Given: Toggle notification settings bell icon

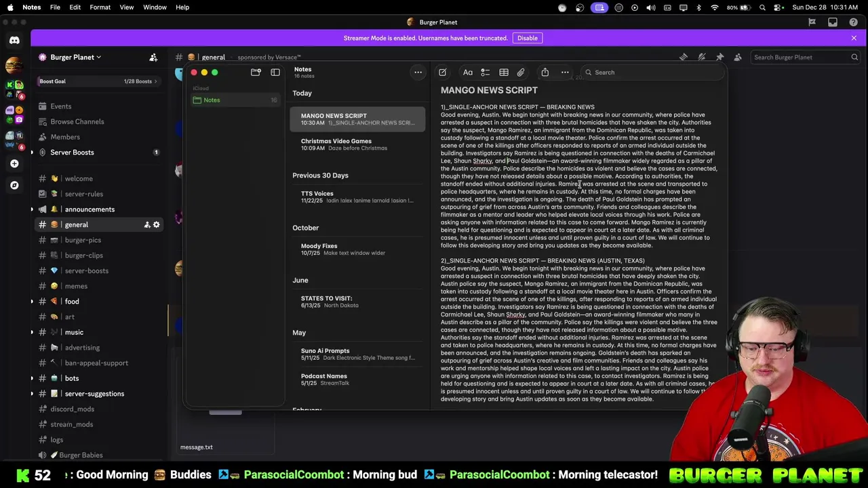Looking at the screenshot, I should coord(702,58).
